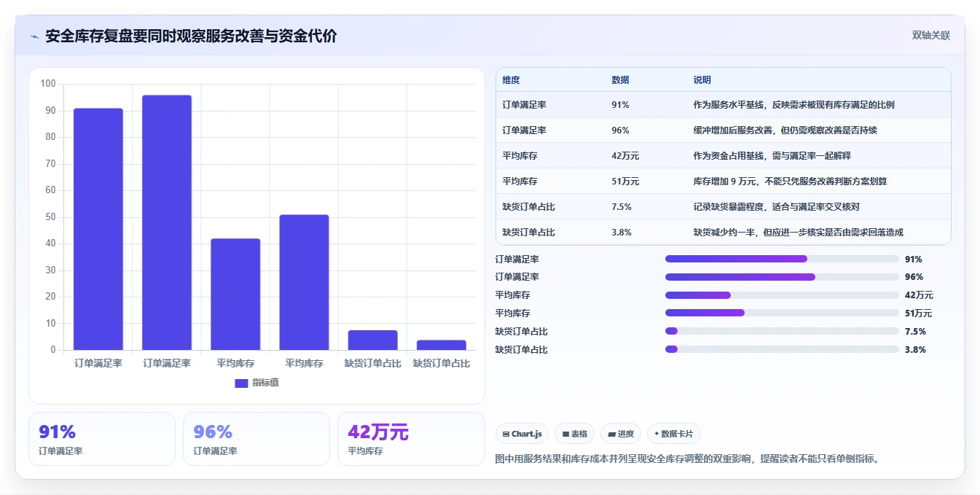Screen dimensions: 980x495
Task: Click the 指标值 legend color swatch
Action: (x=241, y=383)
